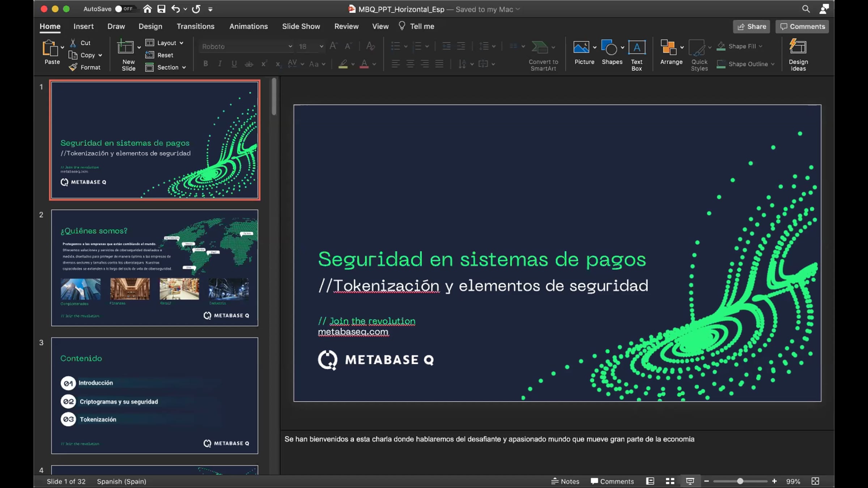Open the Animations tab
The width and height of the screenshot is (868, 488).
tap(248, 26)
